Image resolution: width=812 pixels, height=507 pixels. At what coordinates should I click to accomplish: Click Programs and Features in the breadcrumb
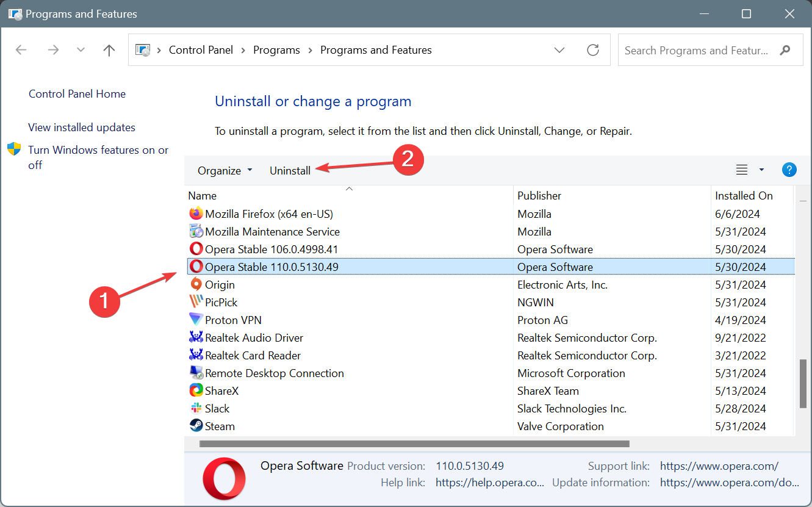(x=376, y=50)
